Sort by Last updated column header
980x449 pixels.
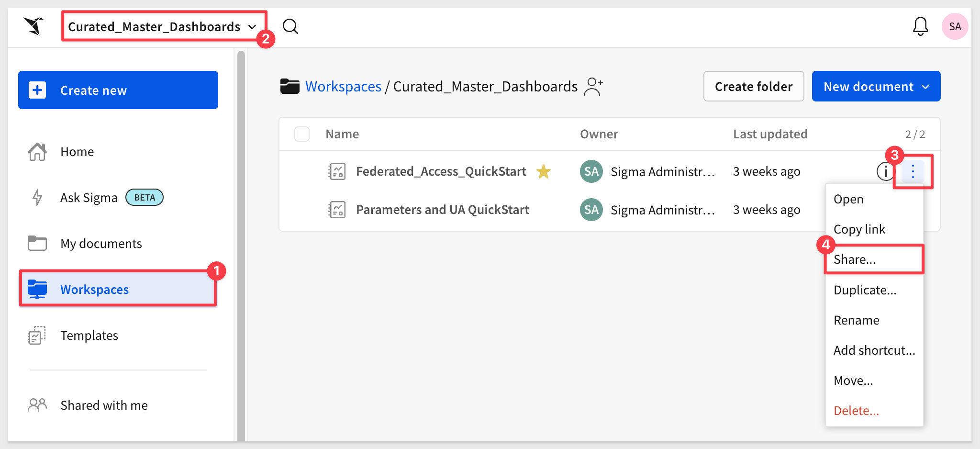click(770, 134)
